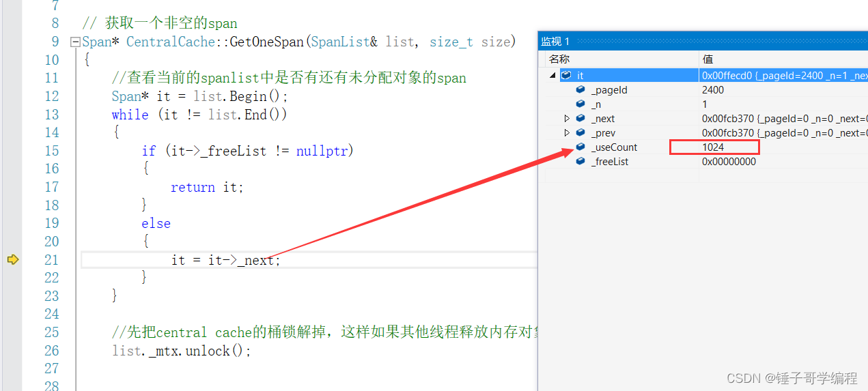868x391 pixels.
Task: Select the _prev row name
Action: 603,133
